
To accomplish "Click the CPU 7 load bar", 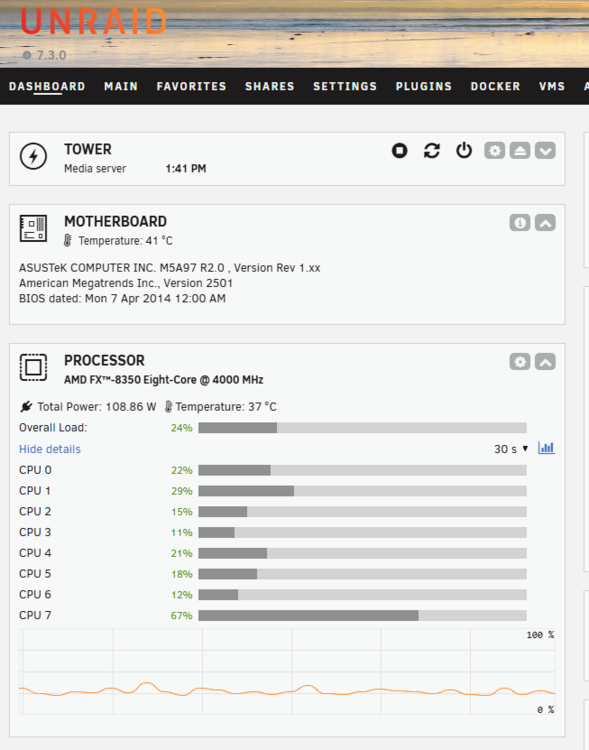I will click(362, 615).
